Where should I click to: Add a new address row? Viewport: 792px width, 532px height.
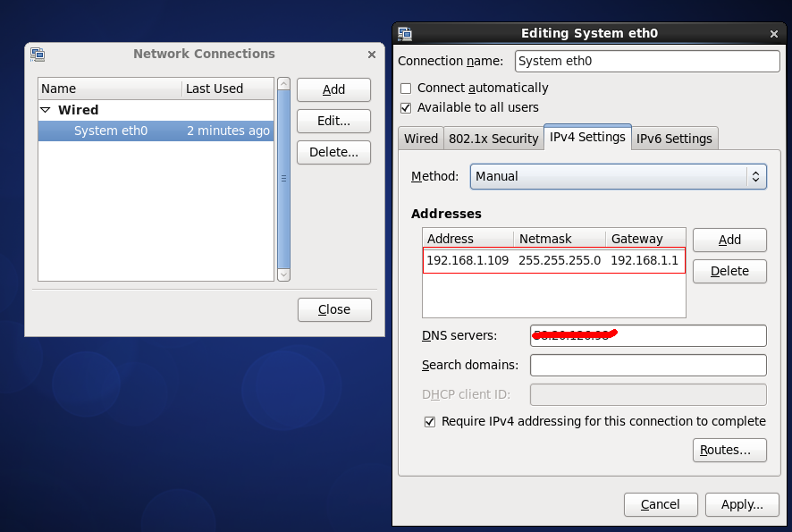[729, 240]
